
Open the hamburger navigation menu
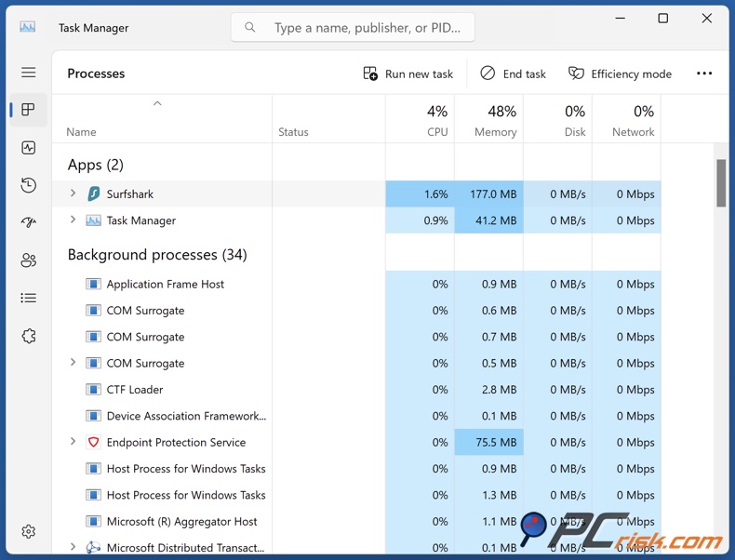(x=29, y=73)
